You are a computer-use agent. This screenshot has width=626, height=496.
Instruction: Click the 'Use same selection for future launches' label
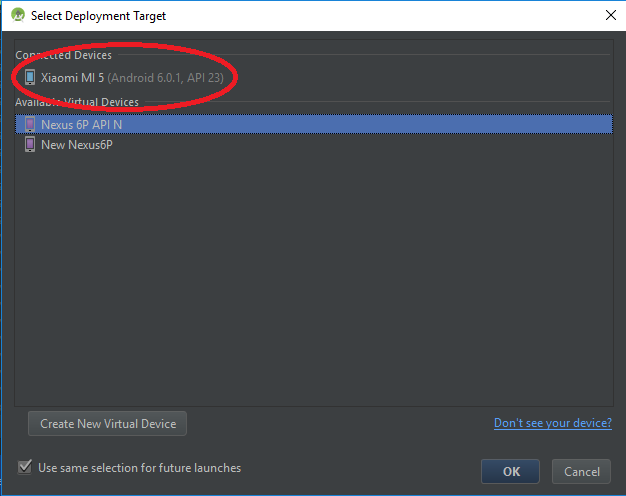click(139, 467)
